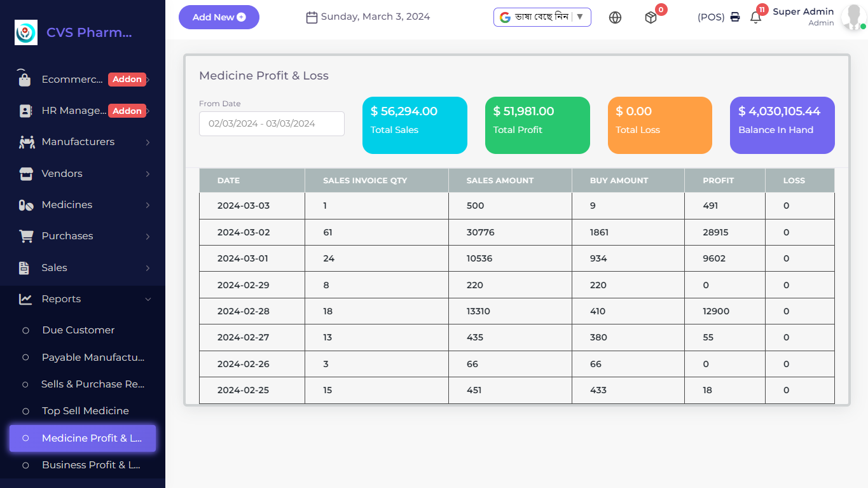Screen dimensions: 868x488
Task: Collapse the Reports sidebar section
Action: pos(83,299)
